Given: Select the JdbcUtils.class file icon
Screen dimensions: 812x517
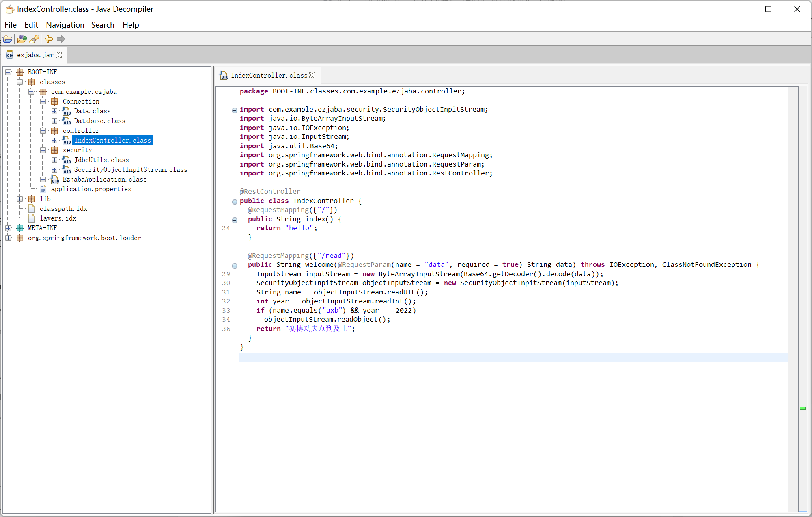Looking at the screenshot, I should 67,160.
